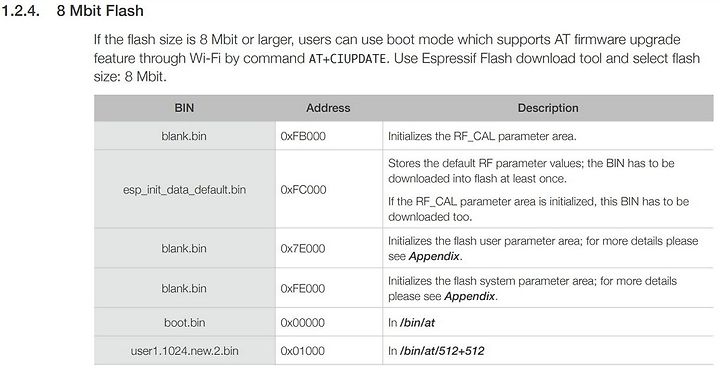Screen dimensions: 720x373
Task: Select the blank.bin cell at 0xFB000
Action: [184, 136]
